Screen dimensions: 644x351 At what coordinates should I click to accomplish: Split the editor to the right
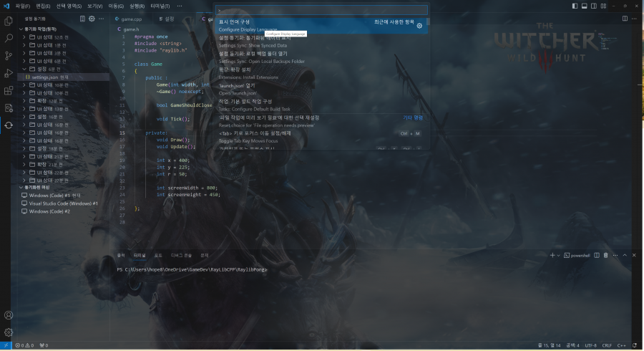tap(625, 19)
